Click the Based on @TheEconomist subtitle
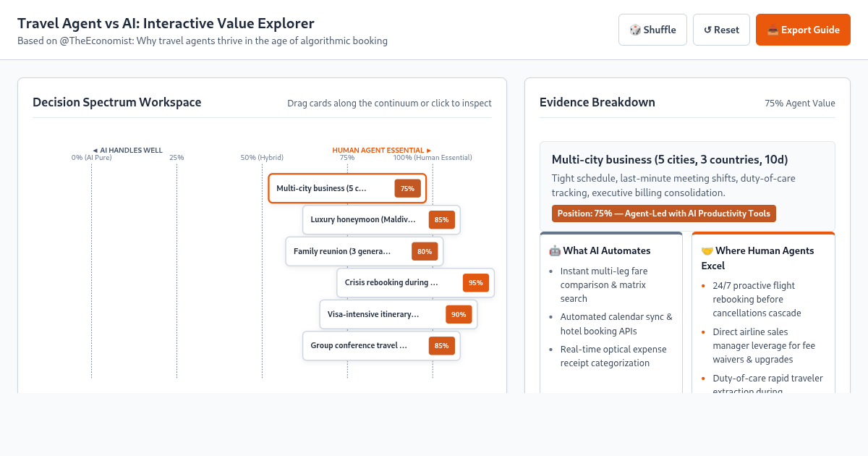Image resolution: width=868 pixels, height=456 pixels. pos(203,41)
